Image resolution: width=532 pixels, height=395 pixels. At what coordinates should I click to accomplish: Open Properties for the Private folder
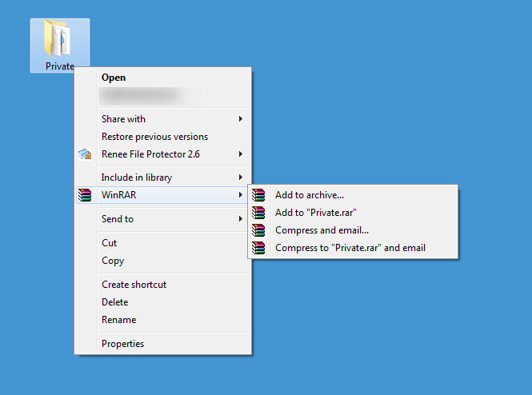pos(122,344)
